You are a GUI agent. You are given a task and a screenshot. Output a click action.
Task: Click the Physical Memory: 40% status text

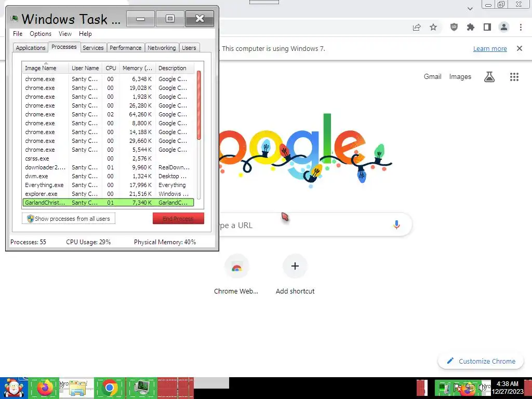(165, 242)
